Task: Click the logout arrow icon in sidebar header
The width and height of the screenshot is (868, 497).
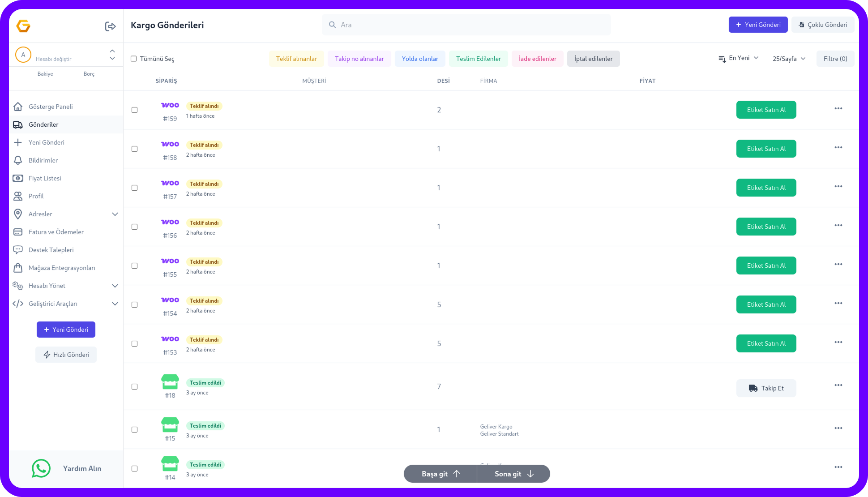Action: 110,26
